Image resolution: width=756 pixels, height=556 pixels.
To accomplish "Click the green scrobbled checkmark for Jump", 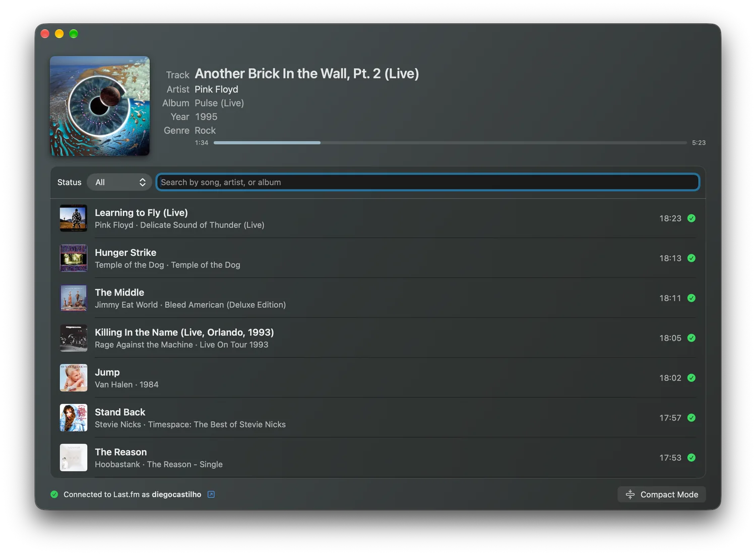I will tap(691, 378).
